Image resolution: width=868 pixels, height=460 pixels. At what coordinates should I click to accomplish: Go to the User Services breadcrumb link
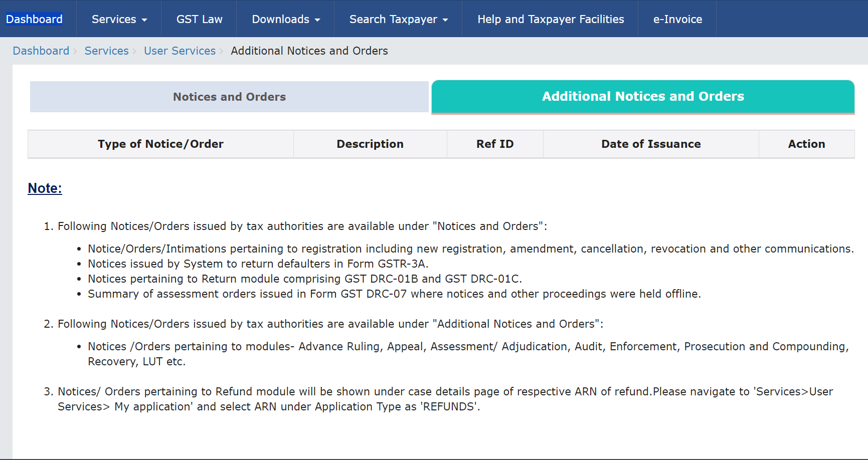180,51
